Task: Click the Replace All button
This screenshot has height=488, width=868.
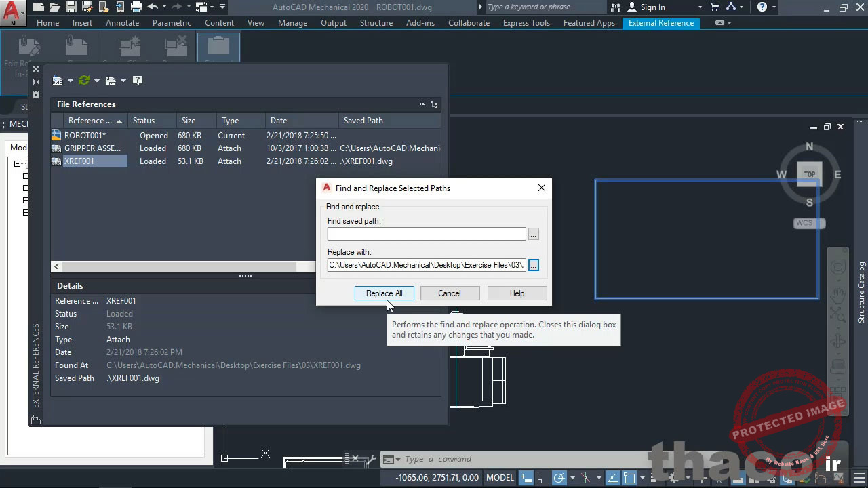Action: coord(384,293)
